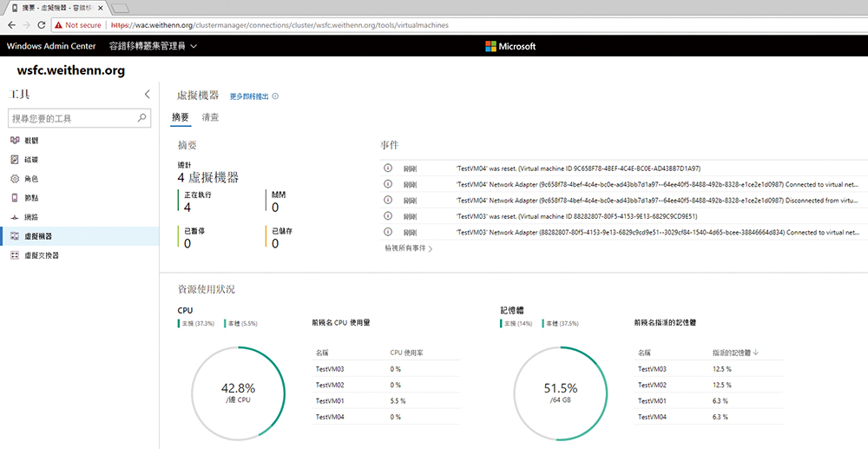Open the 概觀 tool icon
The width and height of the screenshot is (868, 449).
(x=15, y=141)
